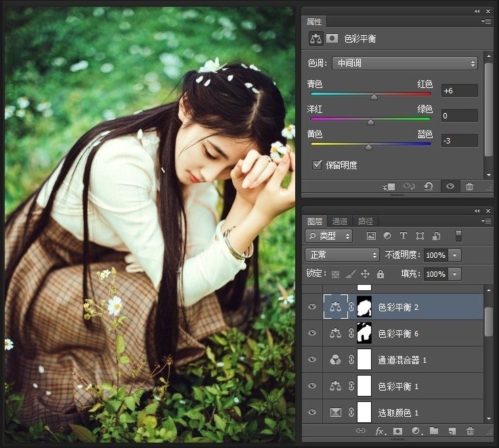The height and width of the screenshot is (448, 499).
Task: Open the blend mode dropdown showing 正常
Action: pos(342,255)
